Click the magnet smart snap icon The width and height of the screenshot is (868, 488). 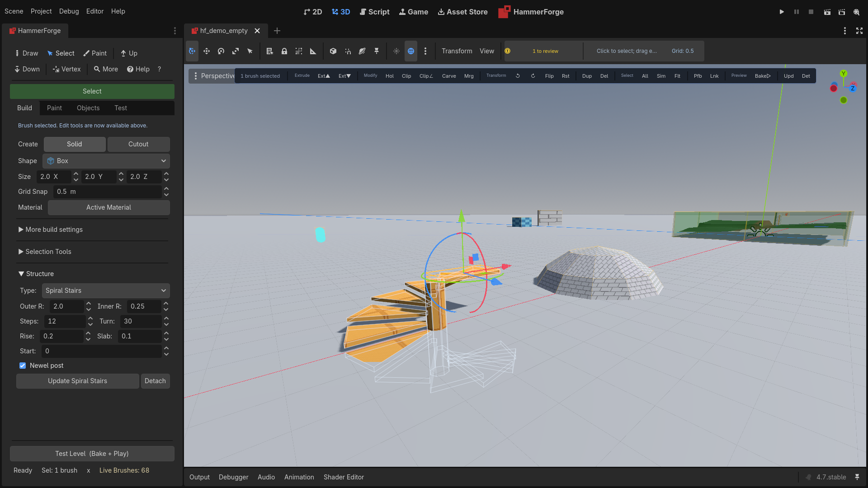click(348, 51)
